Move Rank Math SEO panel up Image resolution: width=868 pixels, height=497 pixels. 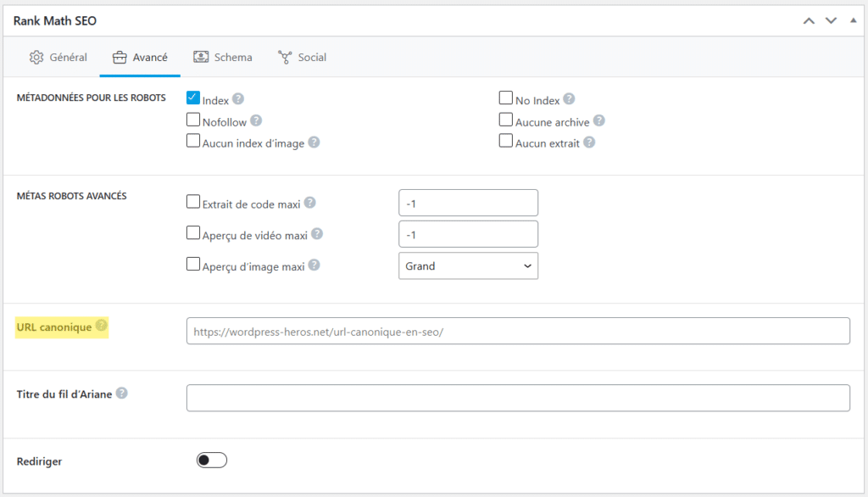(x=809, y=21)
